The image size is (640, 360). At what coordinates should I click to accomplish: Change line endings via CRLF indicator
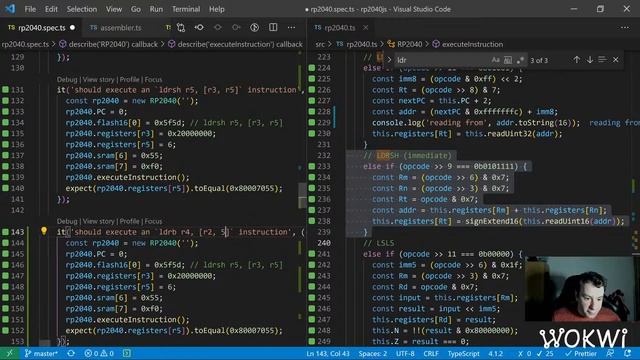pyautogui.click(x=431, y=353)
